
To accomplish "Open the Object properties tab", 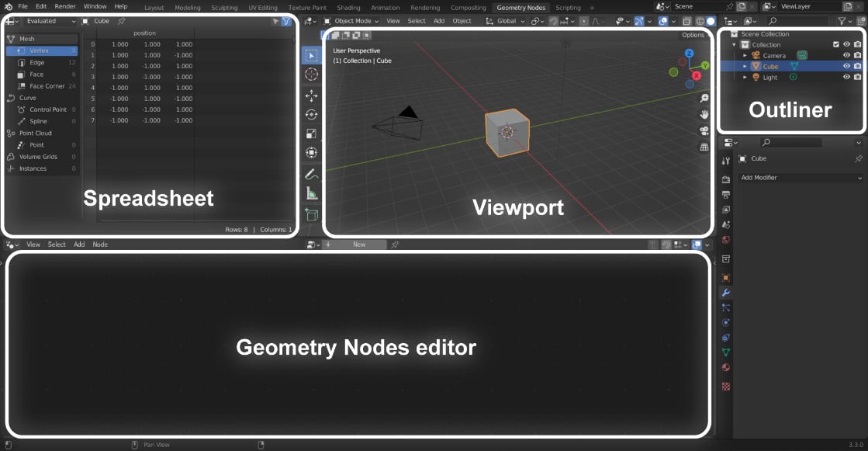I will tap(726, 278).
